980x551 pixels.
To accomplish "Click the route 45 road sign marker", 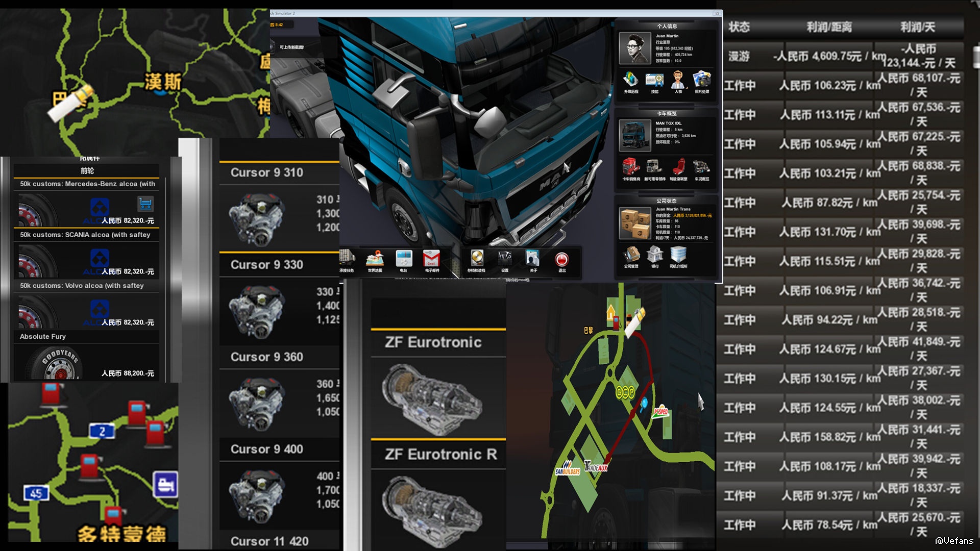I will point(36,493).
